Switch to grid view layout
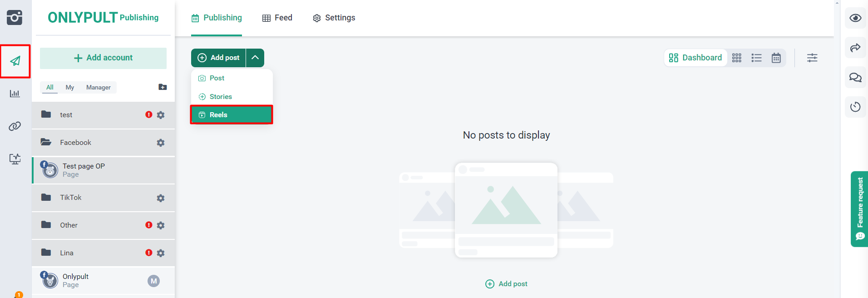Screen dimensions: 868x298 click(737, 58)
